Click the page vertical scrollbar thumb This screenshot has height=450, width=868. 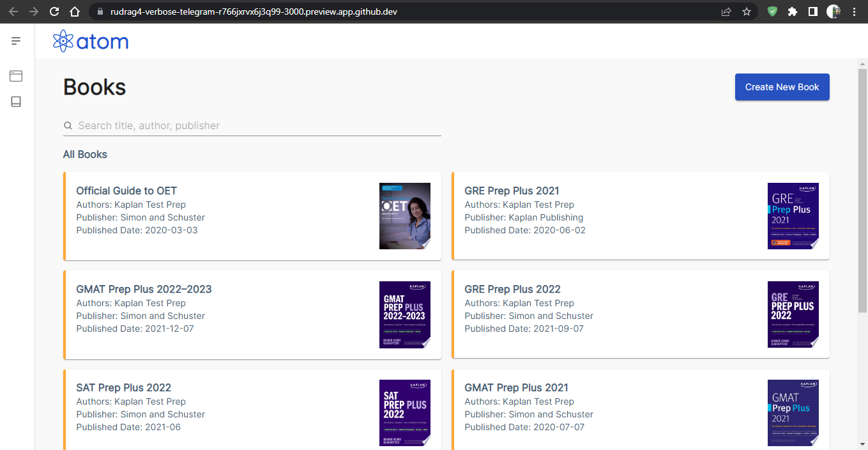(x=862, y=192)
